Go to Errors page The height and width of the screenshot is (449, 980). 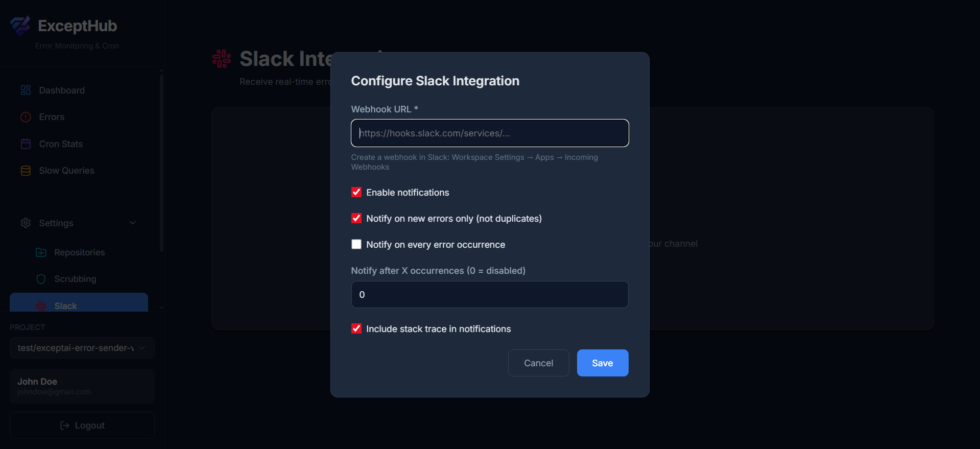(x=79, y=117)
